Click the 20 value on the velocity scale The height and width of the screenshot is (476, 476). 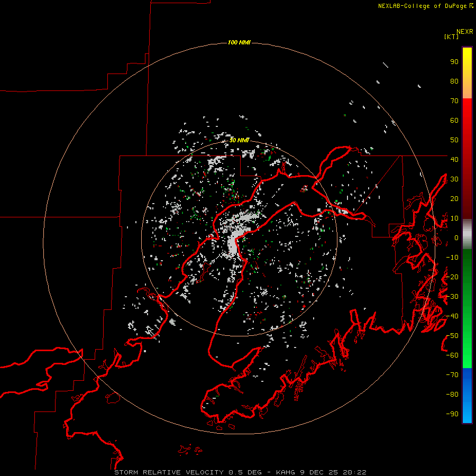[454, 199]
